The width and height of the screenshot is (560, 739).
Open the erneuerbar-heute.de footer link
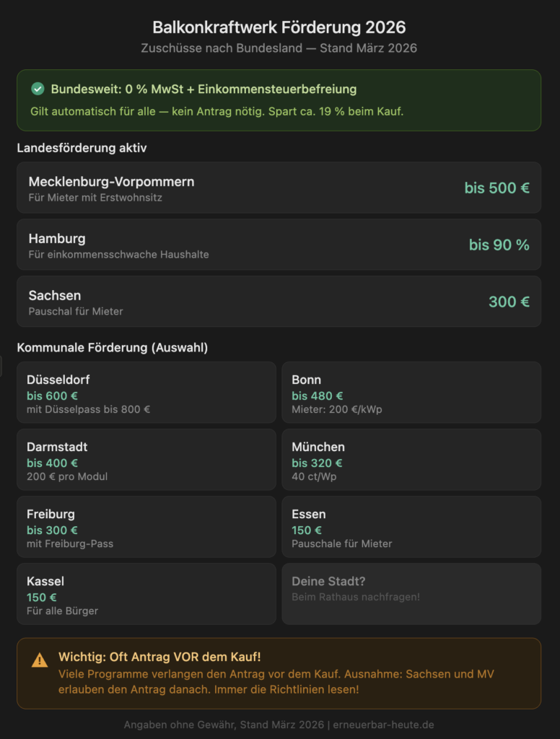(x=383, y=725)
